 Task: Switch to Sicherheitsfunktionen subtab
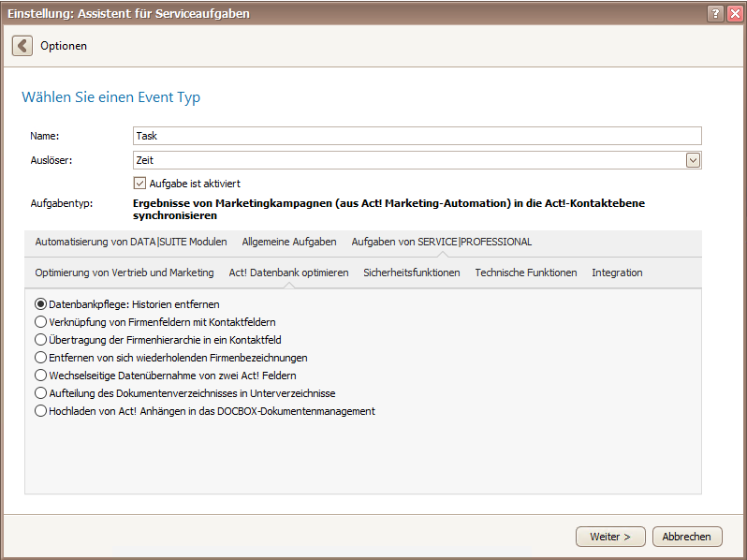[412, 273]
